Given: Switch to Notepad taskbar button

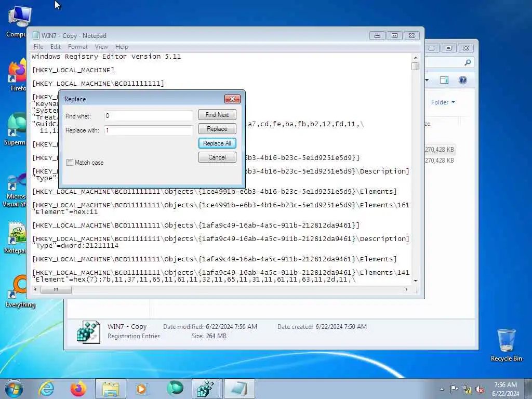Looking at the screenshot, I should tap(239, 389).
